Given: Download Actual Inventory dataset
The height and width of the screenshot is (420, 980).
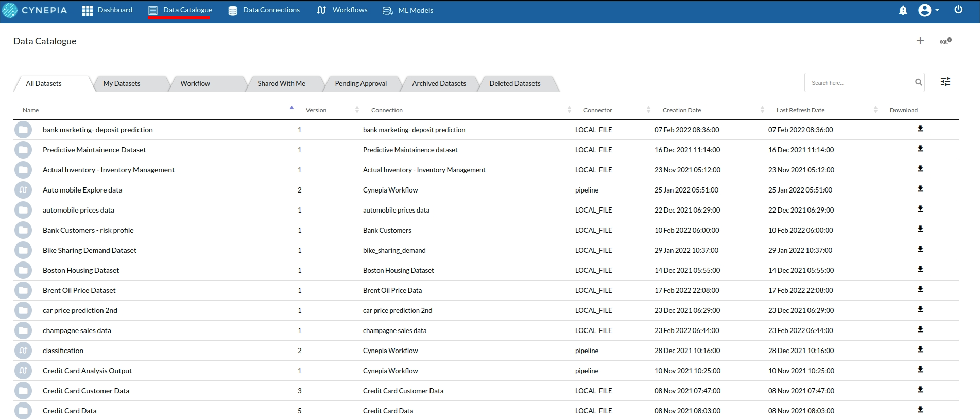Looking at the screenshot, I should tap(920, 169).
